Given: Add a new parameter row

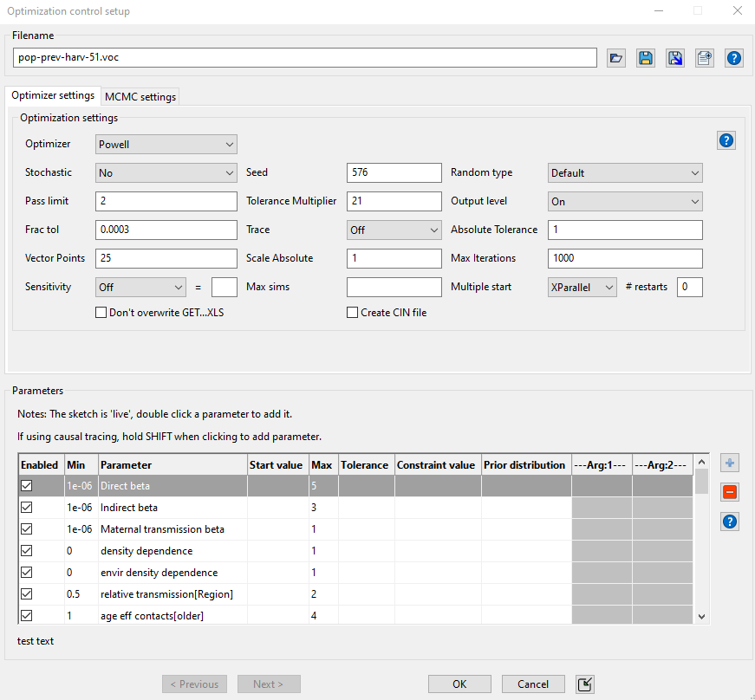Looking at the screenshot, I should (729, 463).
